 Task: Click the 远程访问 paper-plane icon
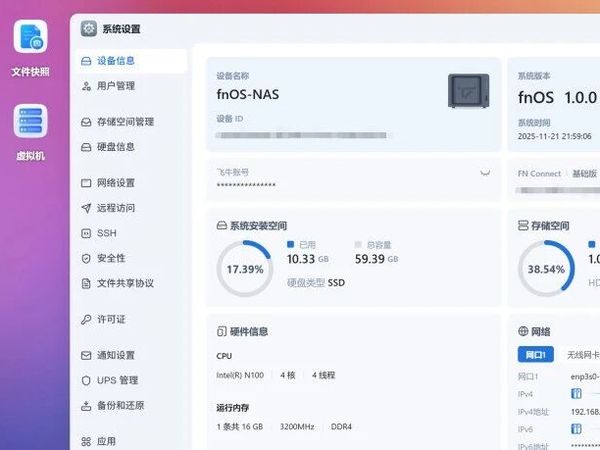[86, 208]
